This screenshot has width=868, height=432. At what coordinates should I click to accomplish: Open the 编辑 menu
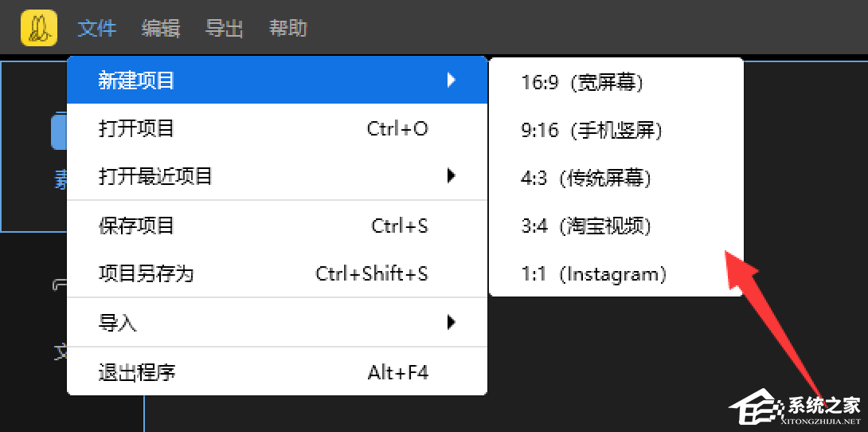point(161,29)
